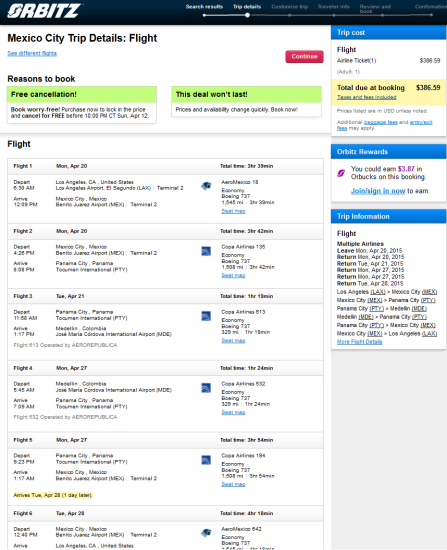Go to the Search results step
The image size is (447, 550).
coord(204,7)
